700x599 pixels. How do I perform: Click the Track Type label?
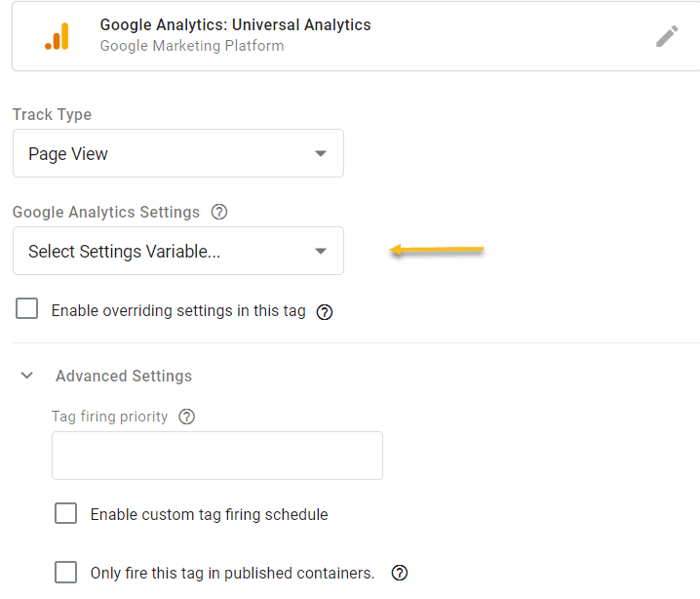(52, 115)
